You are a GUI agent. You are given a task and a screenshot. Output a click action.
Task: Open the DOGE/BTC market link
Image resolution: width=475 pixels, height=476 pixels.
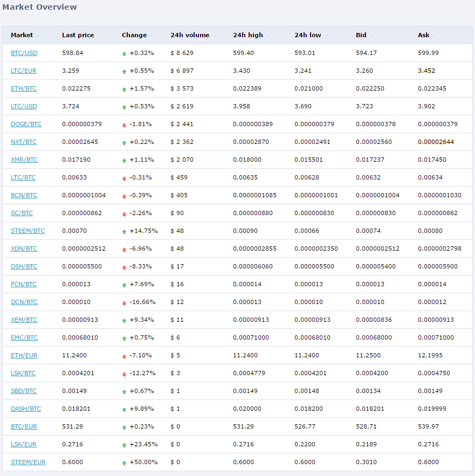(x=26, y=124)
